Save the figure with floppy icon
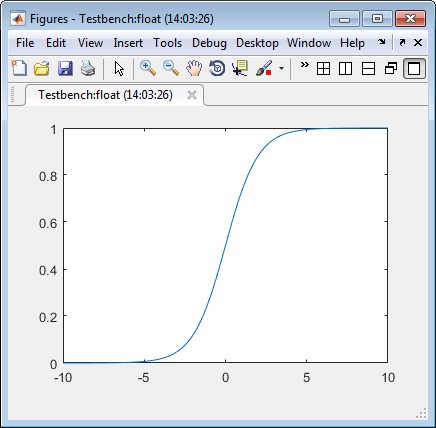Screen dimensions: 436x428 (65, 68)
